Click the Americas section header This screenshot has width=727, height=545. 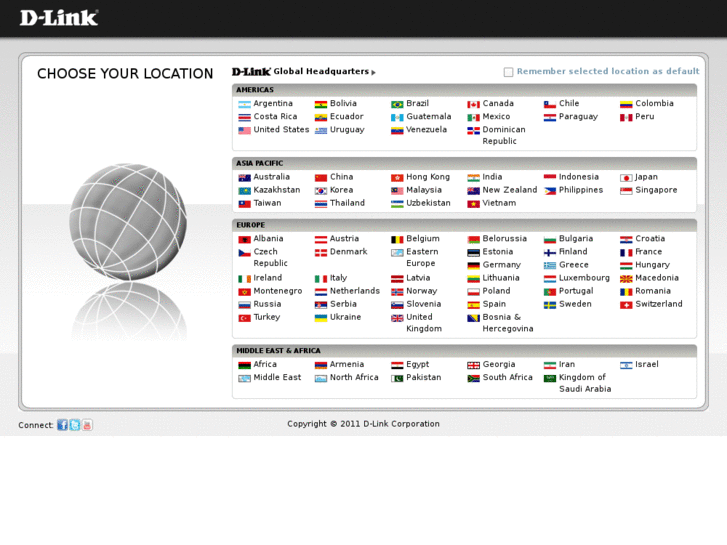(464, 90)
